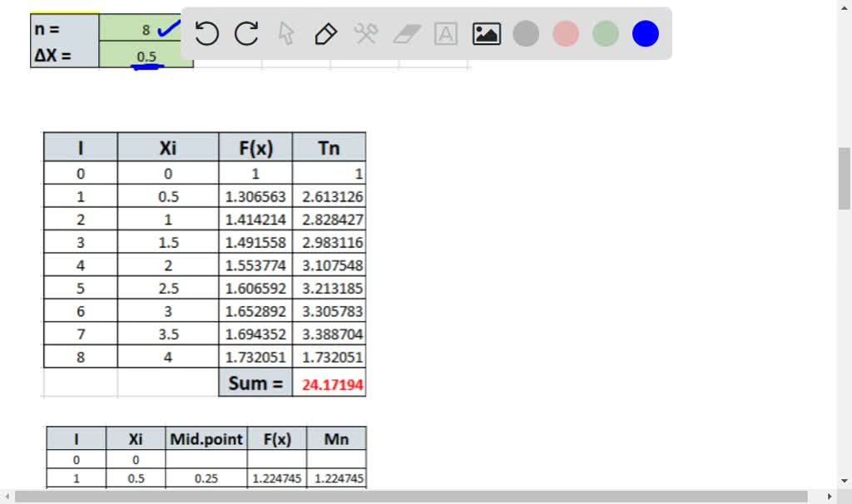Click the horizontal scrollbar thumb

[411, 497]
